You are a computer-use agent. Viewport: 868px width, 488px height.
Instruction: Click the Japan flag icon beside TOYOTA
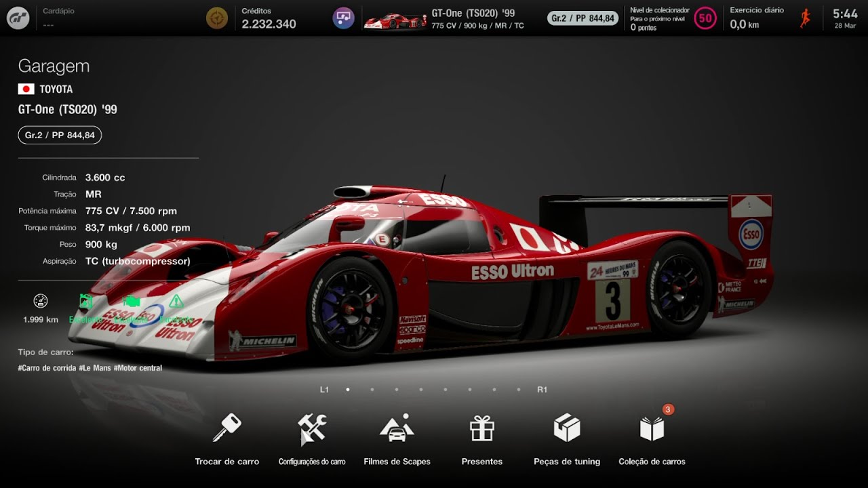point(26,89)
